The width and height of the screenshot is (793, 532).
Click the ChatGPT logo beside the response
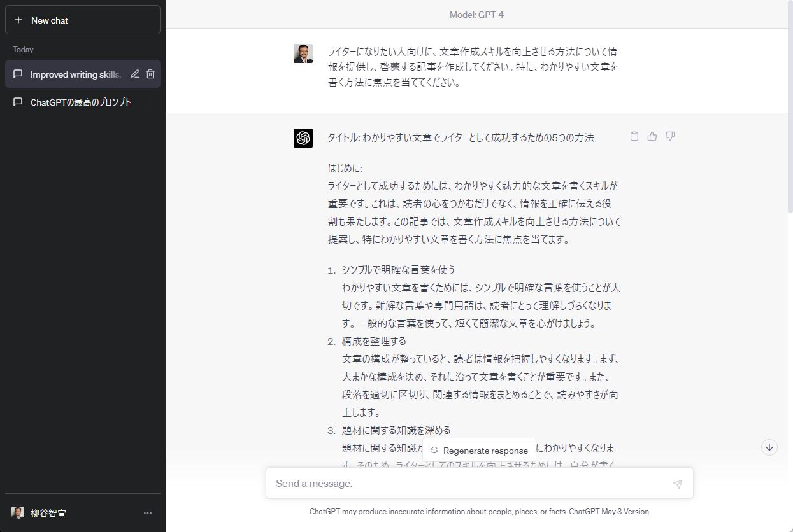(303, 137)
